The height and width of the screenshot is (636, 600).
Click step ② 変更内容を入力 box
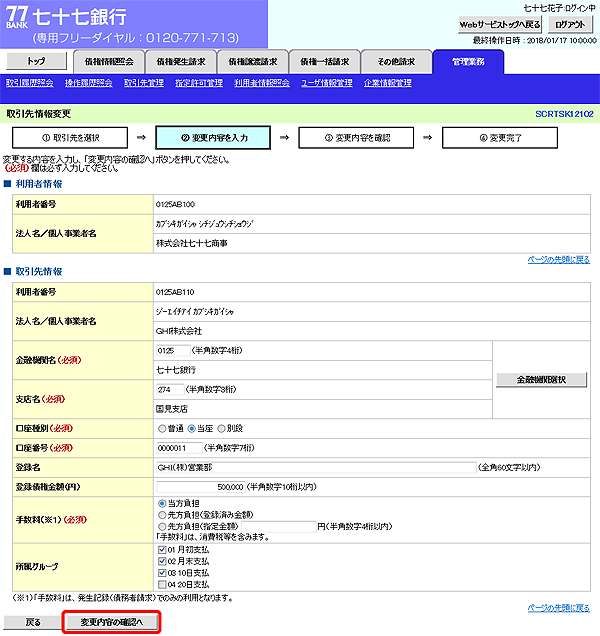tap(213, 138)
